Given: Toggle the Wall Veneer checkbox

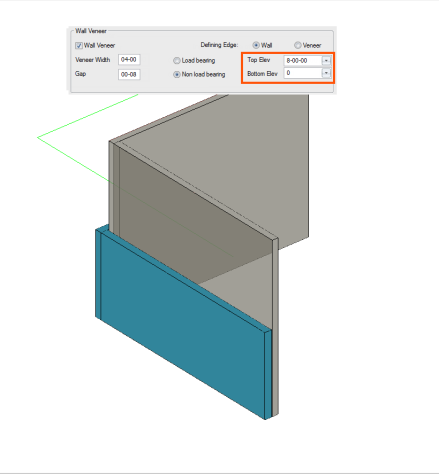Looking at the screenshot, I should (x=79, y=46).
